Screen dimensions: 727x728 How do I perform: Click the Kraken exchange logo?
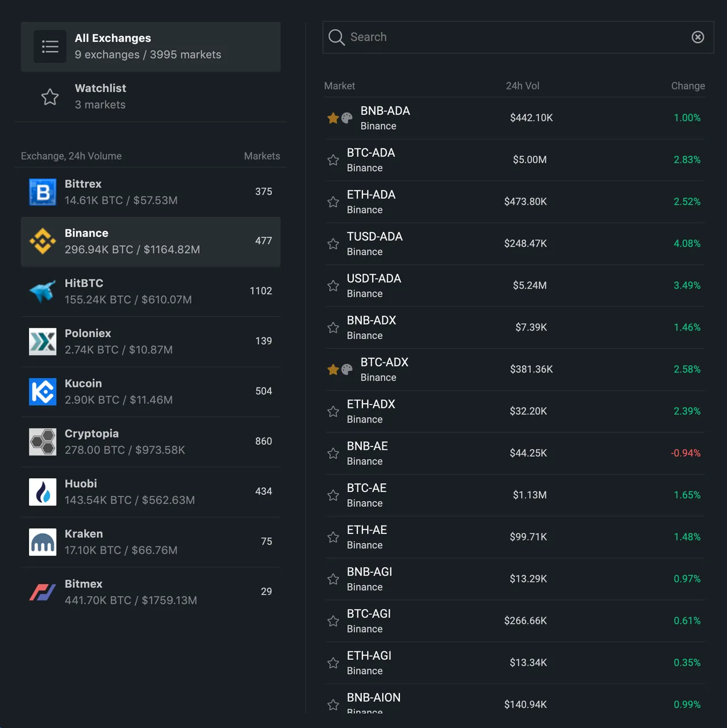[43, 542]
